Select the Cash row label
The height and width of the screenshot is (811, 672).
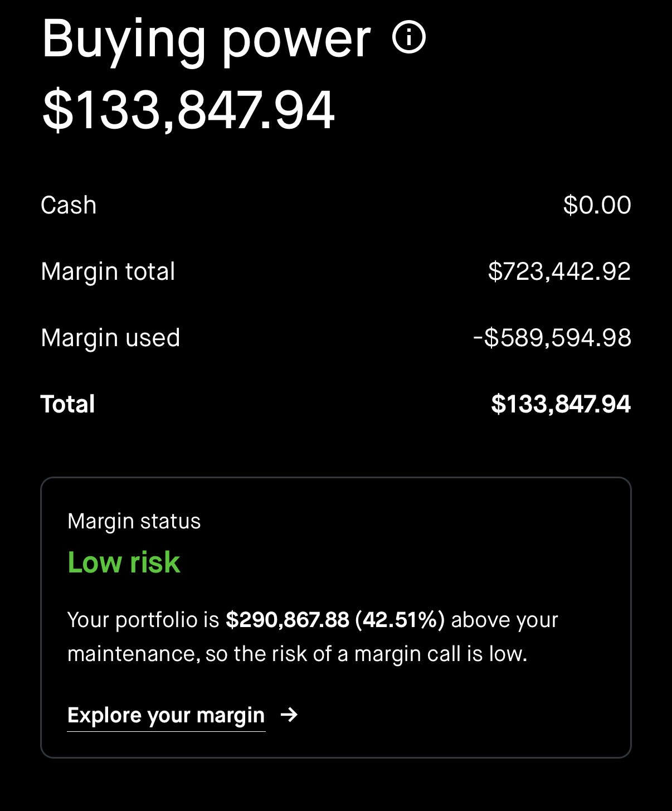(x=69, y=205)
